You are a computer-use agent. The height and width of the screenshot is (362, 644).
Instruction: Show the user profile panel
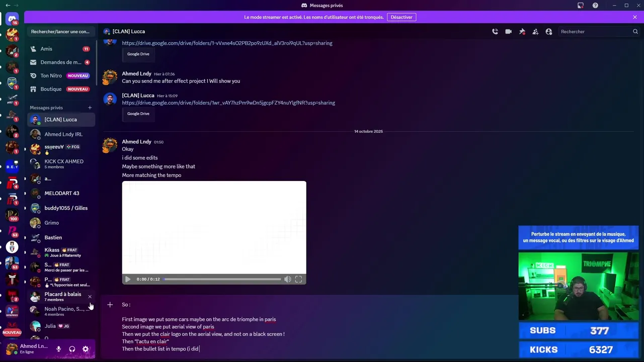tap(549, 32)
